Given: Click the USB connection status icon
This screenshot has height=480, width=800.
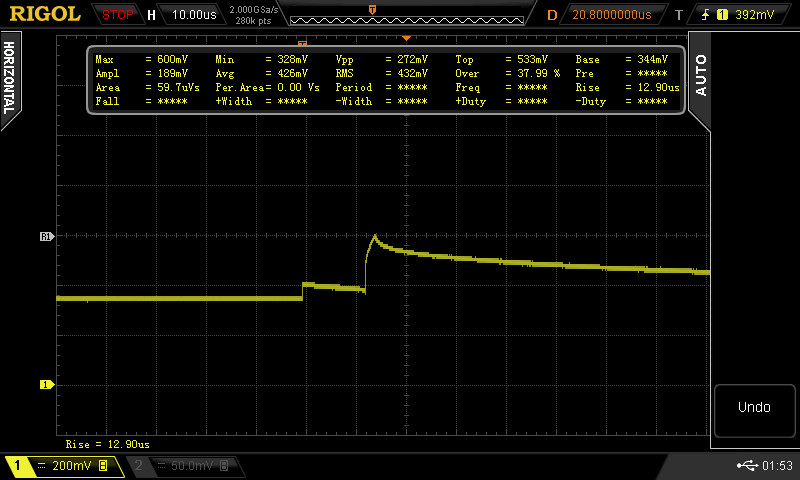Looking at the screenshot, I should point(747,466).
